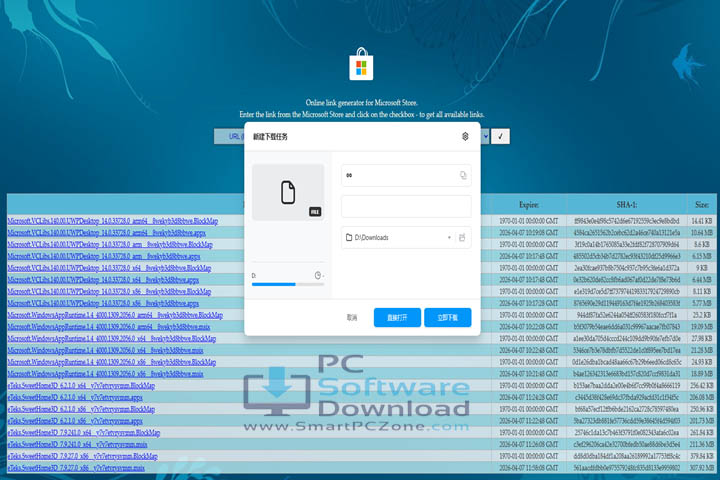Open the URL type dropdown behind the dialog
The height and width of the screenshot is (480, 720).
(x=229, y=136)
